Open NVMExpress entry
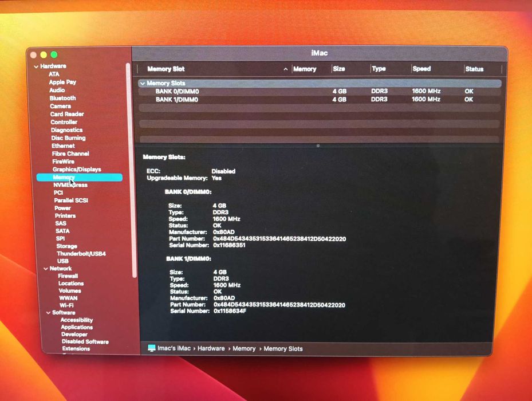 pyautogui.click(x=70, y=185)
